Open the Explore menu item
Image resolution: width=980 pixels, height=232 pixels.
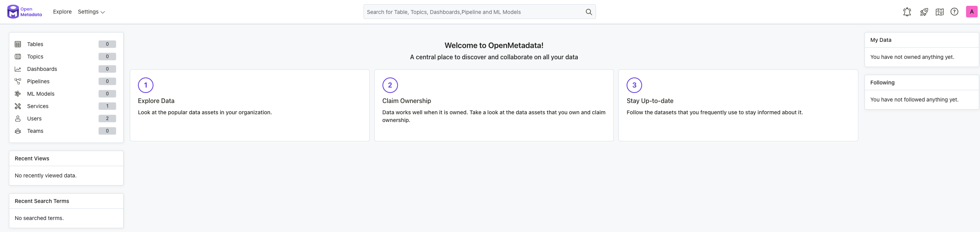coord(62,12)
